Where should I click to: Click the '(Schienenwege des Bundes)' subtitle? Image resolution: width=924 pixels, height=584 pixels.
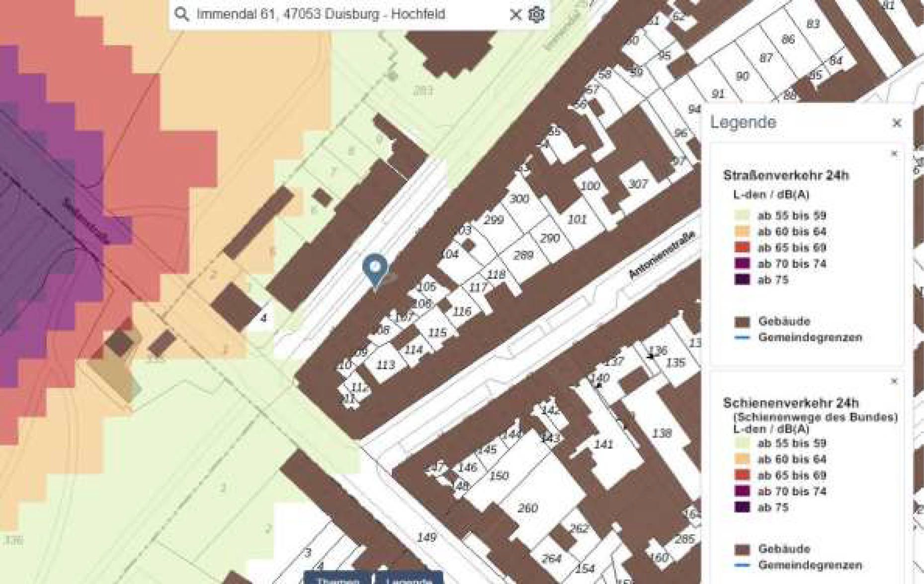click(x=816, y=417)
